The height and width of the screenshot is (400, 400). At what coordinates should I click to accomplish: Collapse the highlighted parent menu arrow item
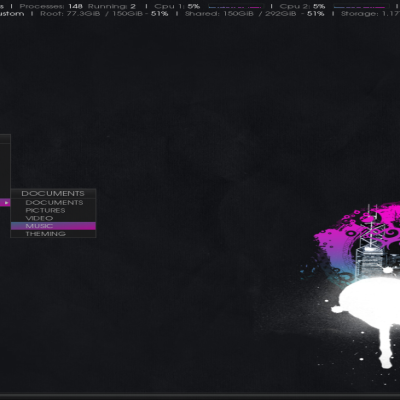[x=5, y=203]
